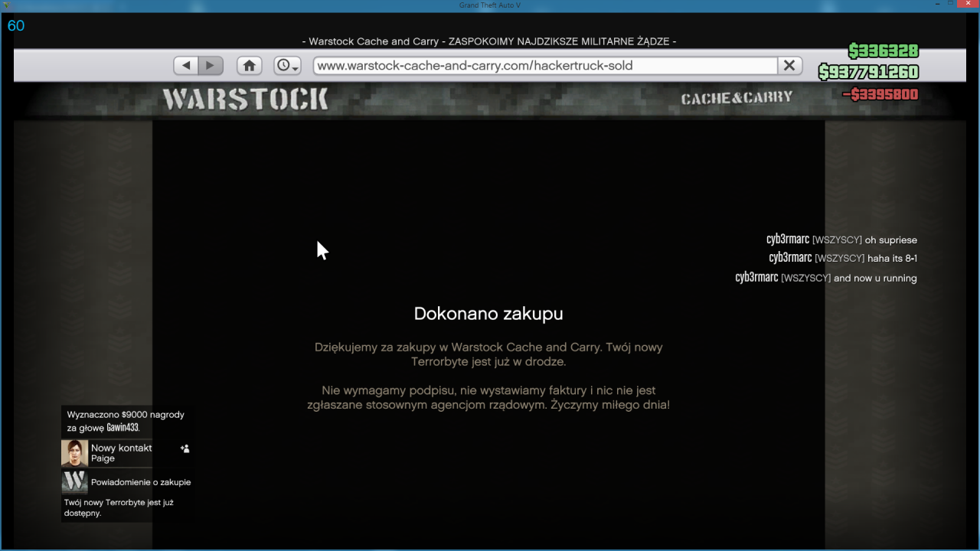980x551 pixels.
Task: Open the browser history clock dropdown
Action: (x=287, y=66)
